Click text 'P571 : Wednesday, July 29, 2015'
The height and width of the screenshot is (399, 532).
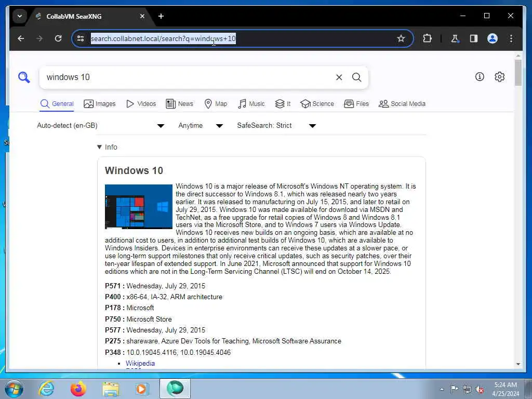coord(155,286)
